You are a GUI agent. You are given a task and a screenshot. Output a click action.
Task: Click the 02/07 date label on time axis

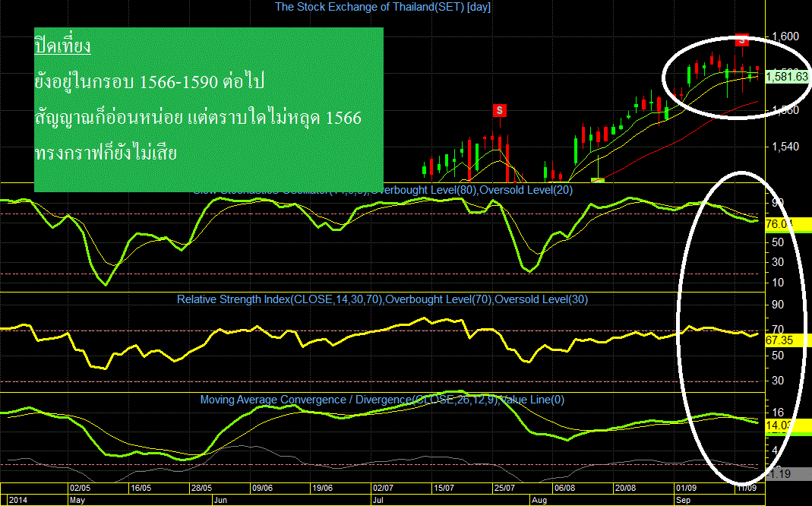click(x=384, y=488)
